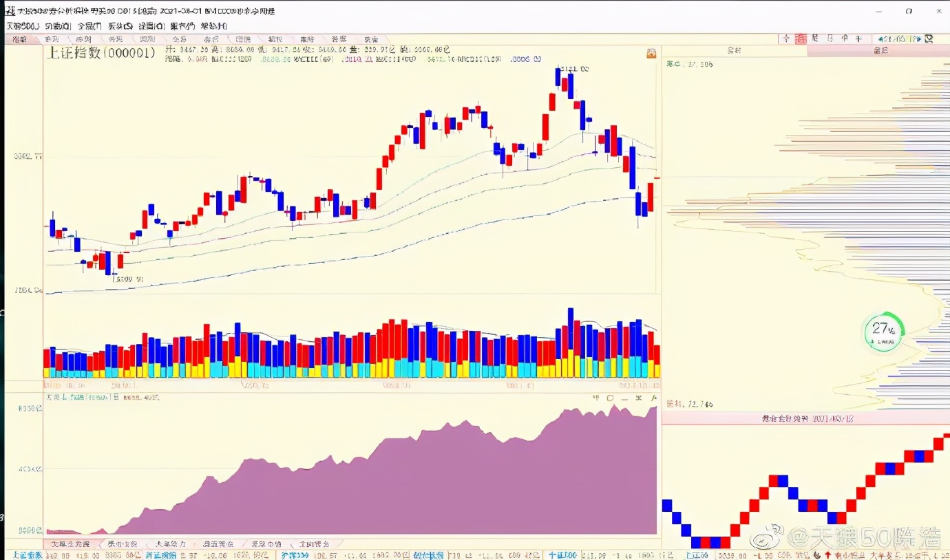The height and width of the screenshot is (560, 950).
Task: Select third indicator tab below purple chart
Action: click(169, 543)
